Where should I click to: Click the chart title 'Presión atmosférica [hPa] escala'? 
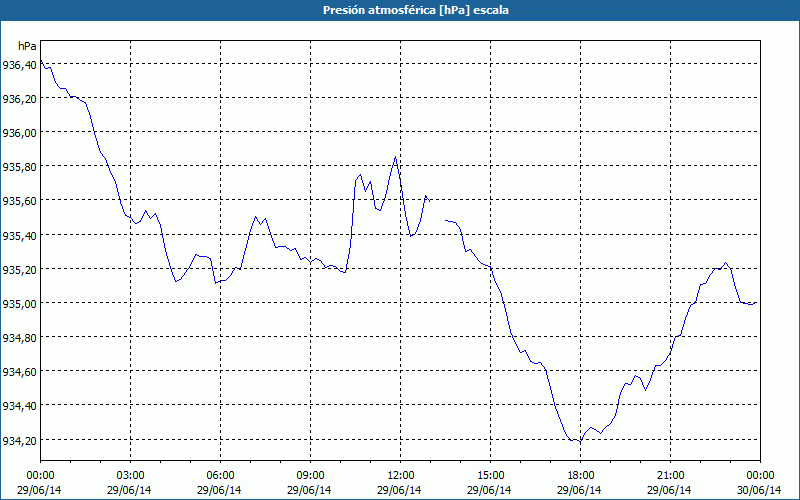point(416,10)
